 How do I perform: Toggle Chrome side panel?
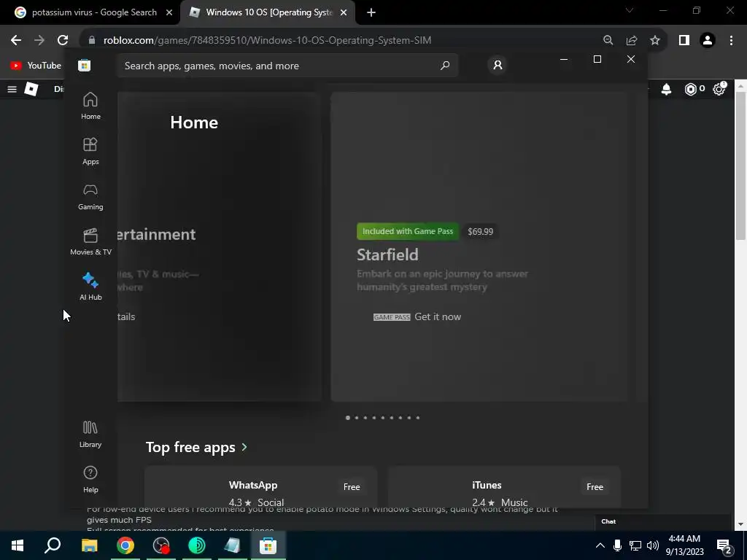click(x=684, y=40)
